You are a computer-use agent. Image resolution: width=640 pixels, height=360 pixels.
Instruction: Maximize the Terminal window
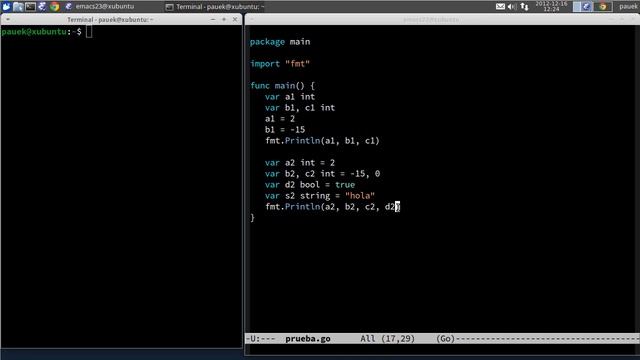point(224,19)
